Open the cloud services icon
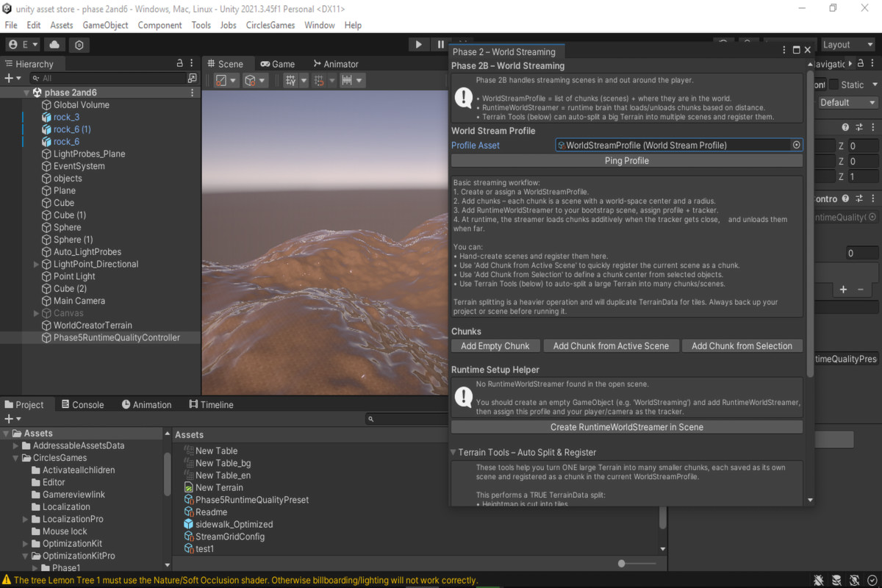Screen dimensions: 882x588 click(55, 45)
